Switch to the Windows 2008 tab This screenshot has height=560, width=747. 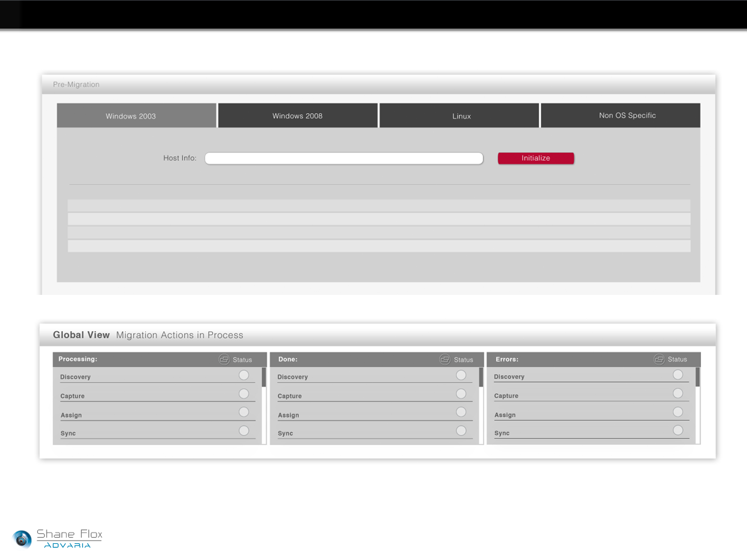298,116
